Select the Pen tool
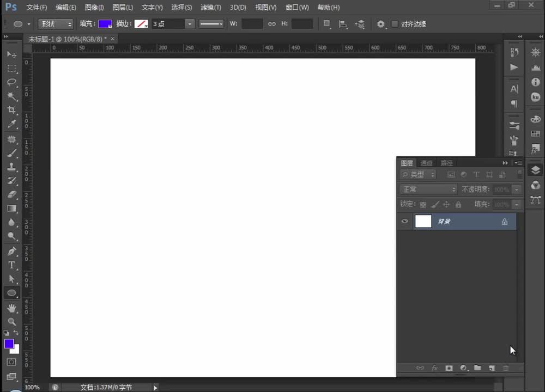The height and width of the screenshot is (392, 545). point(11,251)
